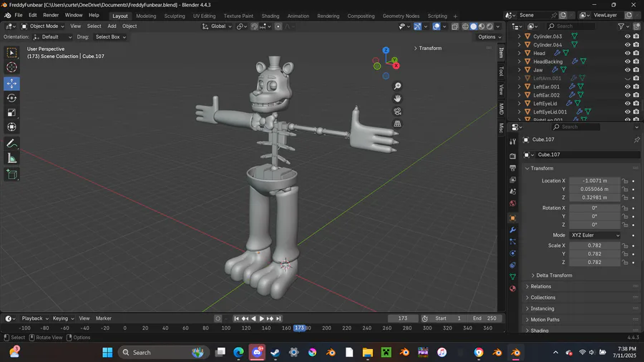Open the Physics properties tab icon

[512, 253]
